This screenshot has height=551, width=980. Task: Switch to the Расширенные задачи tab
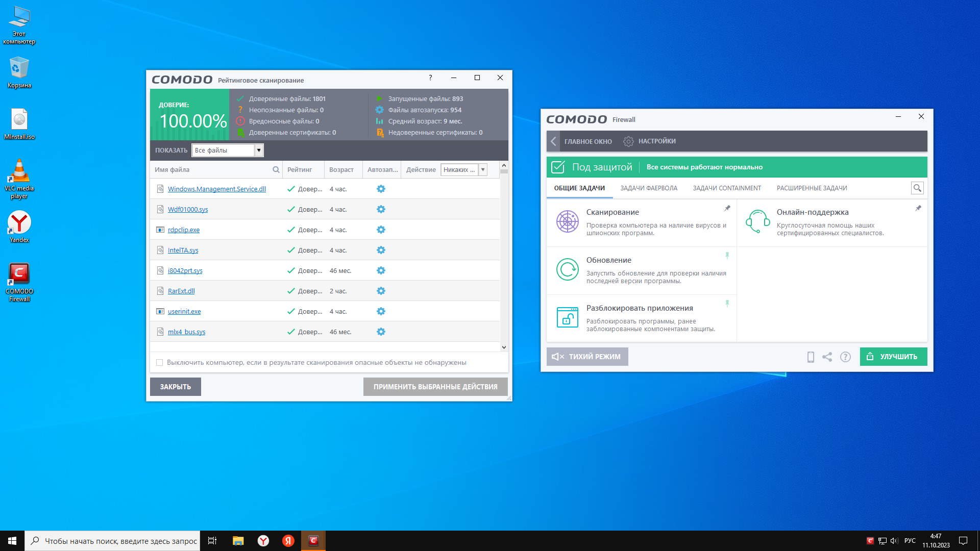point(812,188)
